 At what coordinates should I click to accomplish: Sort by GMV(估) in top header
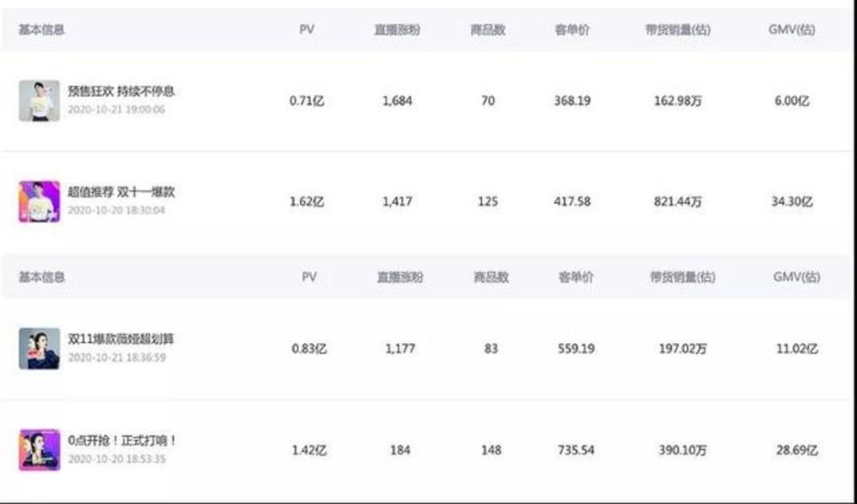pyautogui.click(x=791, y=29)
